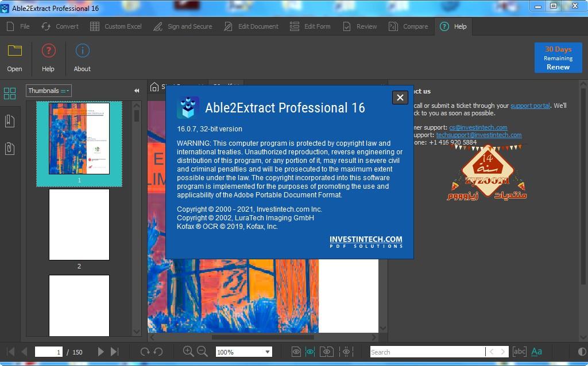
Task: Click the phone number '+1 416 920 5884'
Action: [x=453, y=142]
